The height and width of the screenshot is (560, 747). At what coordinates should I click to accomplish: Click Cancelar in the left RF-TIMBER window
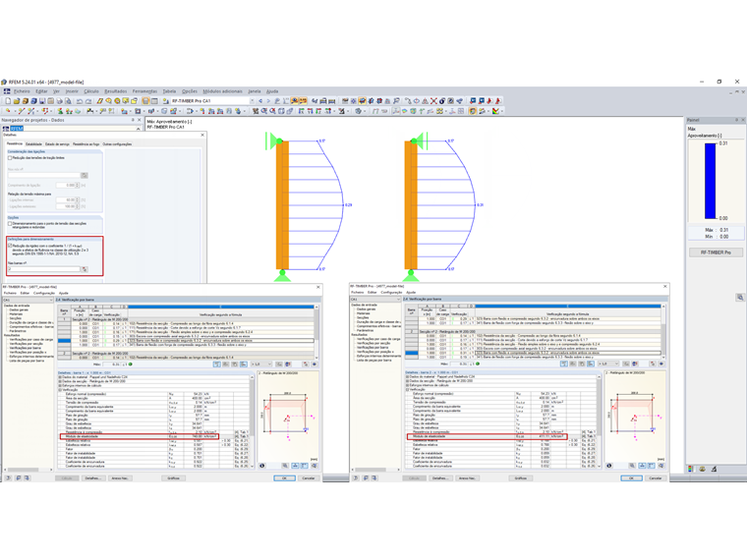[x=309, y=478]
